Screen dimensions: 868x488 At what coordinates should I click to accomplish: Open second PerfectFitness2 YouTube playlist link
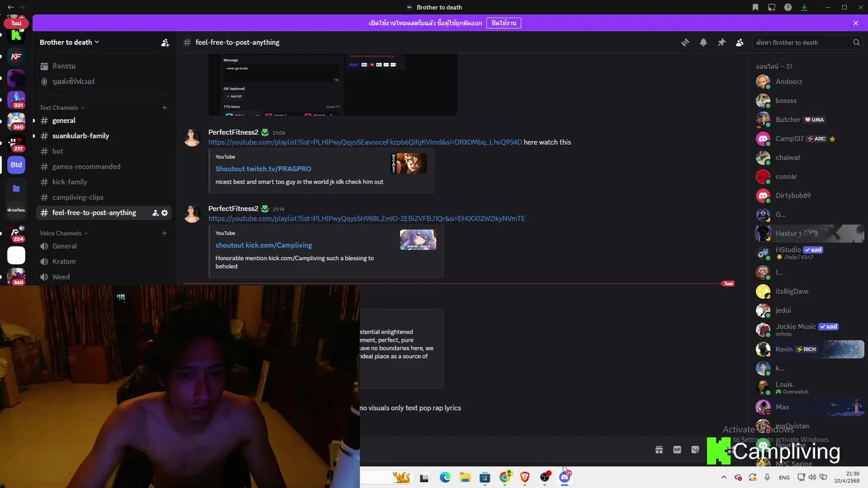(x=366, y=219)
